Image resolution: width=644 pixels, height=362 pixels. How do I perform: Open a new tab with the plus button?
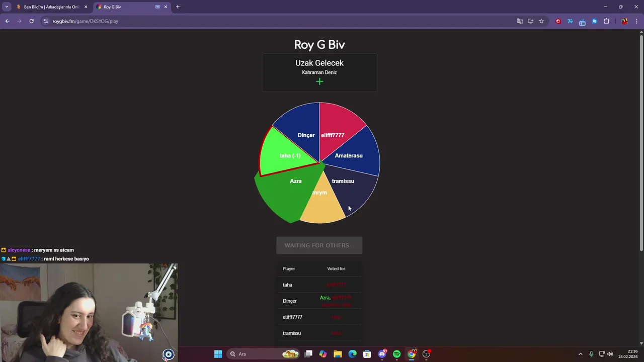click(x=178, y=7)
